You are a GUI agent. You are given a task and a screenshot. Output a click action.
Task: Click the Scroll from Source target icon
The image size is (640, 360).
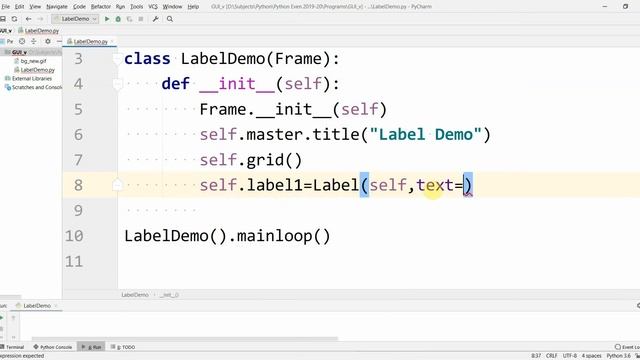(x=22, y=41)
